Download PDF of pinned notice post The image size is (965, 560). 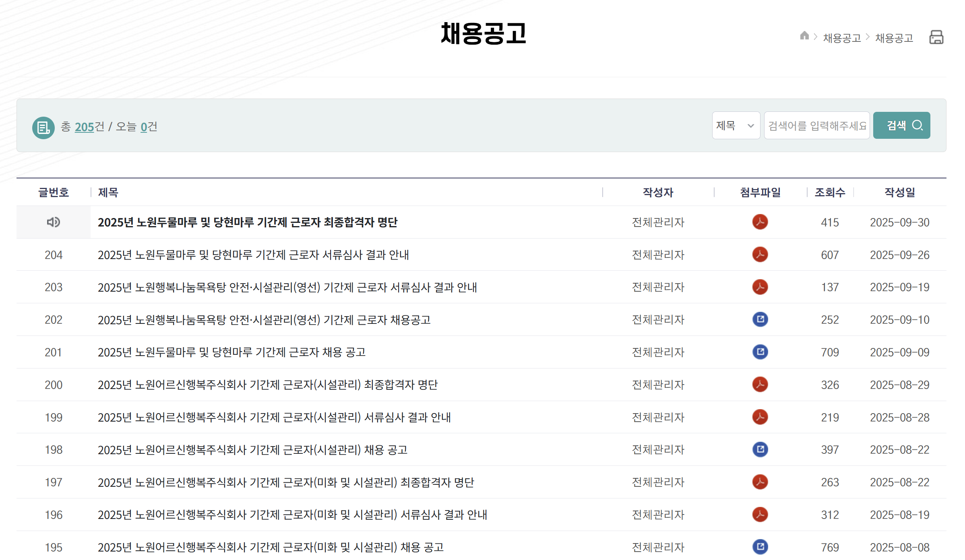coord(760,222)
